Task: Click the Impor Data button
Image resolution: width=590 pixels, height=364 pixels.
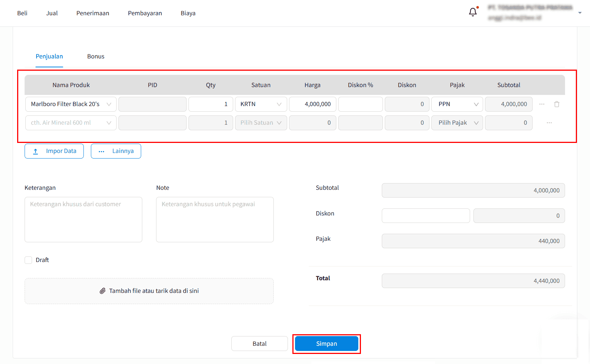Action: pos(54,151)
